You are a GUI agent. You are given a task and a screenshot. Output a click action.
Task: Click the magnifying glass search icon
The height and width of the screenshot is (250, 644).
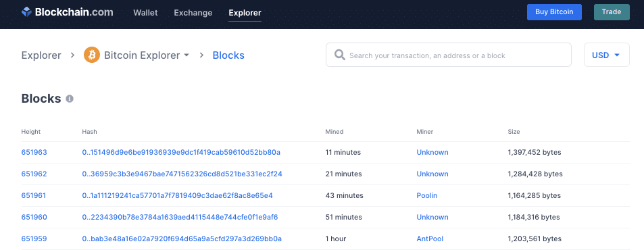(x=340, y=55)
